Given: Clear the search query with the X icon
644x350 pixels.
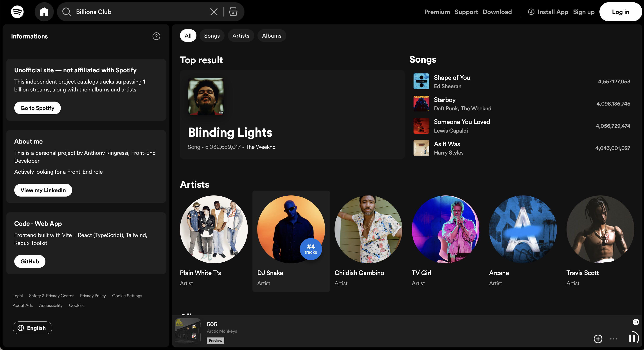Looking at the screenshot, I should (214, 11).
